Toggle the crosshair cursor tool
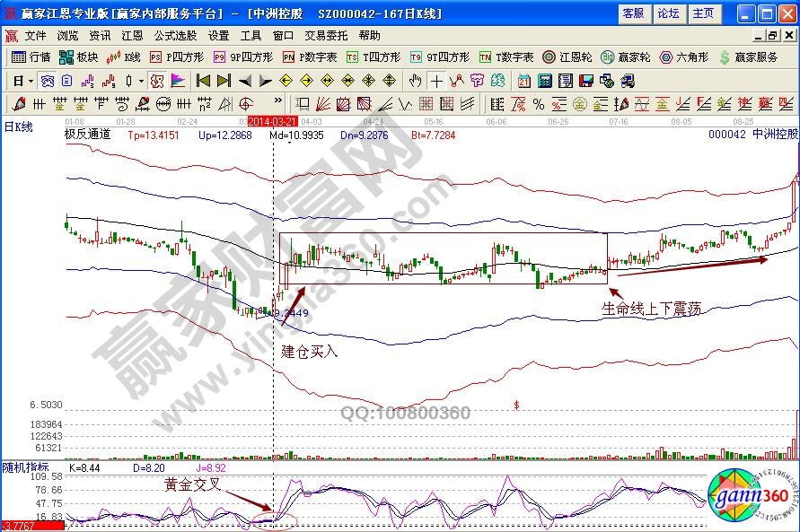Image resolution: width=800 pixels, height=532 pixels. click(x=435, y=81)
